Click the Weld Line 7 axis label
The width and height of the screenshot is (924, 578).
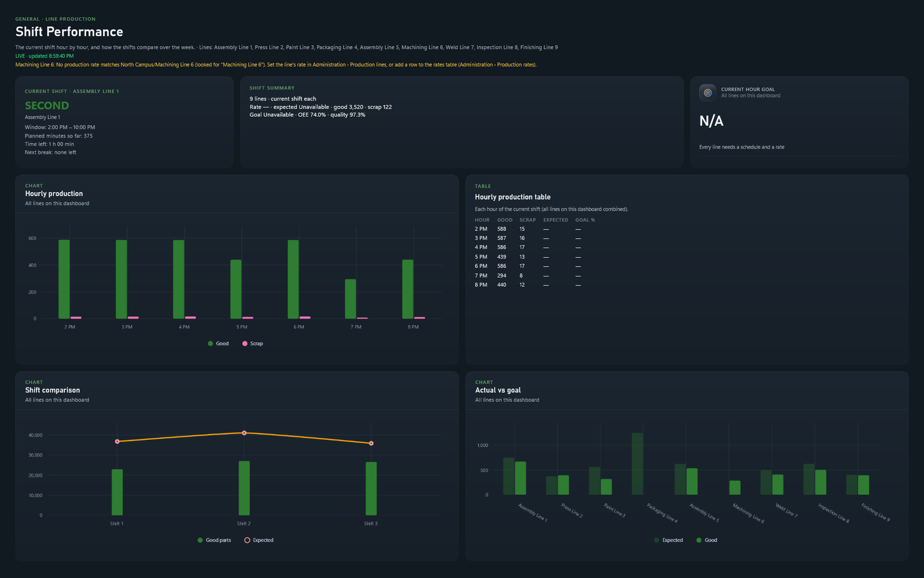click(x=786, y=510)
